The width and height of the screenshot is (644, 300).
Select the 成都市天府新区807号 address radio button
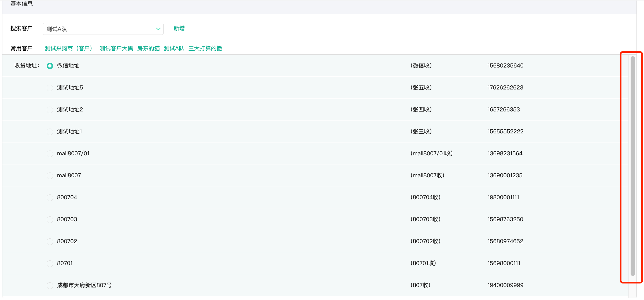coord(50,286)
